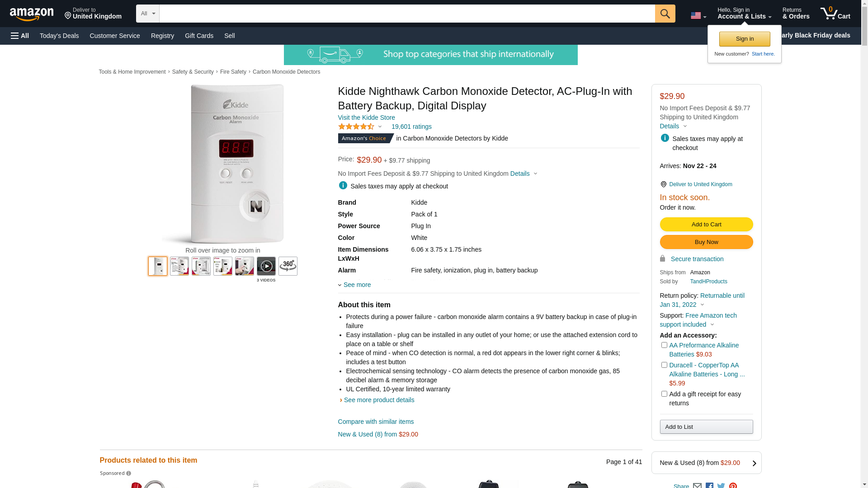Click inside the Amazon search field
The width and height of the screenshot is (868, 488).
click(x=407, y=14)
